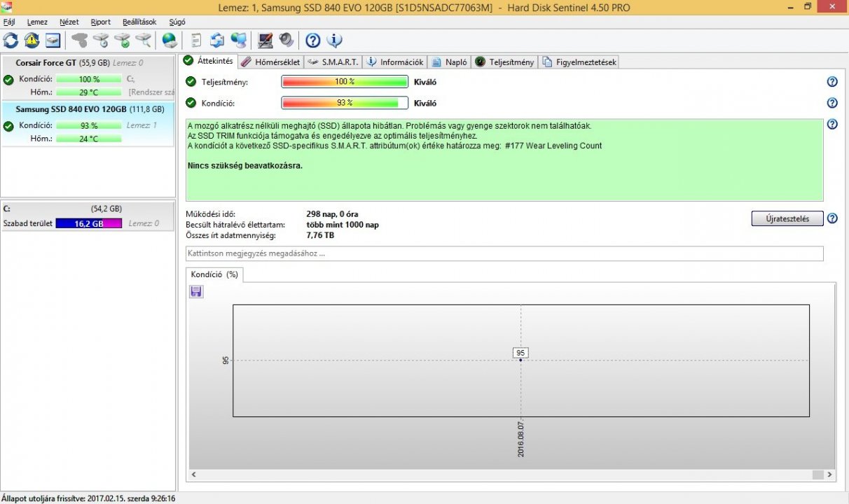
Task: Click the refresh arrows toolbar icon
Action: click(11, 40)
